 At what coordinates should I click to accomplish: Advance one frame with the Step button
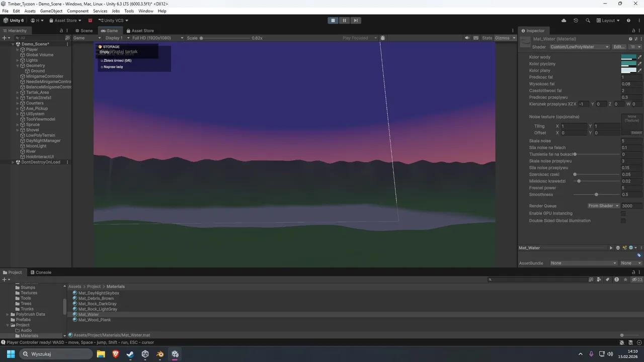click(356, 21)
